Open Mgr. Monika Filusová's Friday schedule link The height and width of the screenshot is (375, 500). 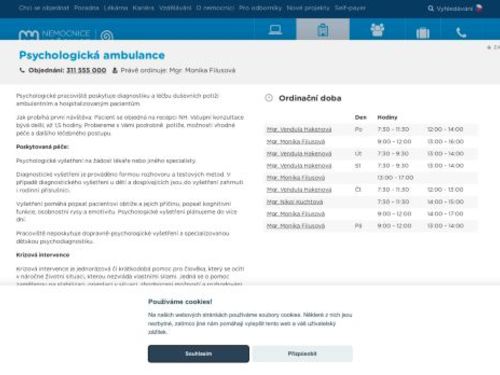296,226
